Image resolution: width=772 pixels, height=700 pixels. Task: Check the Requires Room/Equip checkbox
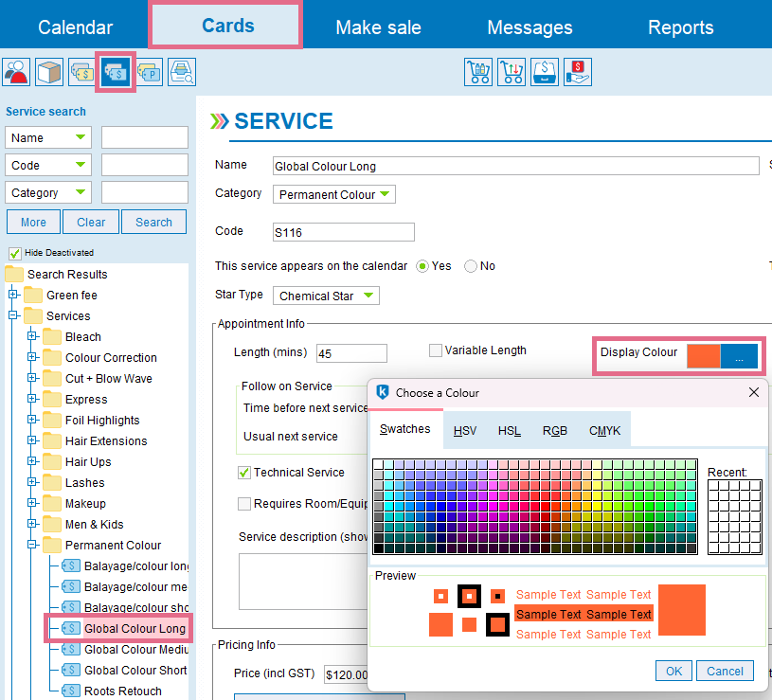pyautogui.click(x=244, y=504)
